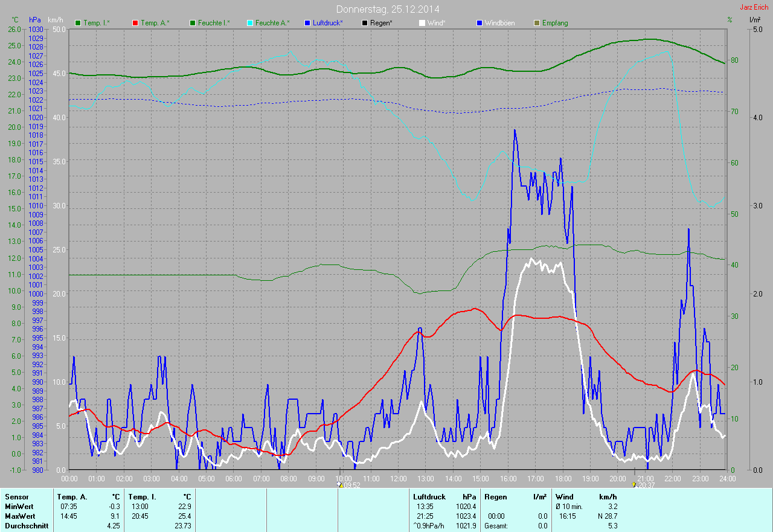Click the Temp. A. header in data table
This screenshot has width=773, height=532.
pyautogui.click(x=72, y=496)
